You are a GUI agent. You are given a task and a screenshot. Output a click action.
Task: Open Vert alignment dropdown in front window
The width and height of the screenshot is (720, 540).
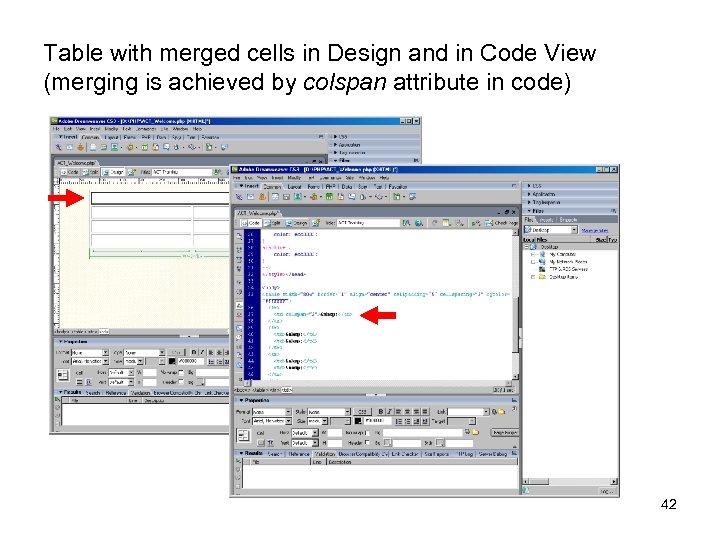pos(315,443)
